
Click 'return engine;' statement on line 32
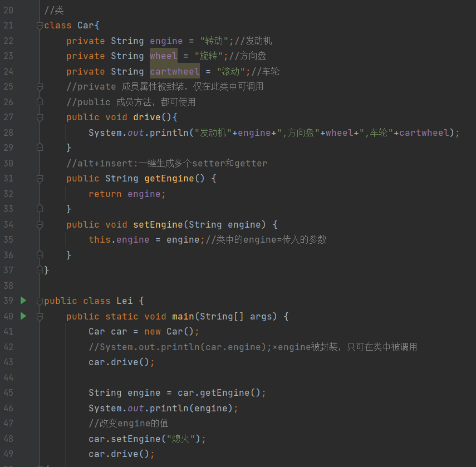pos(127,194)
